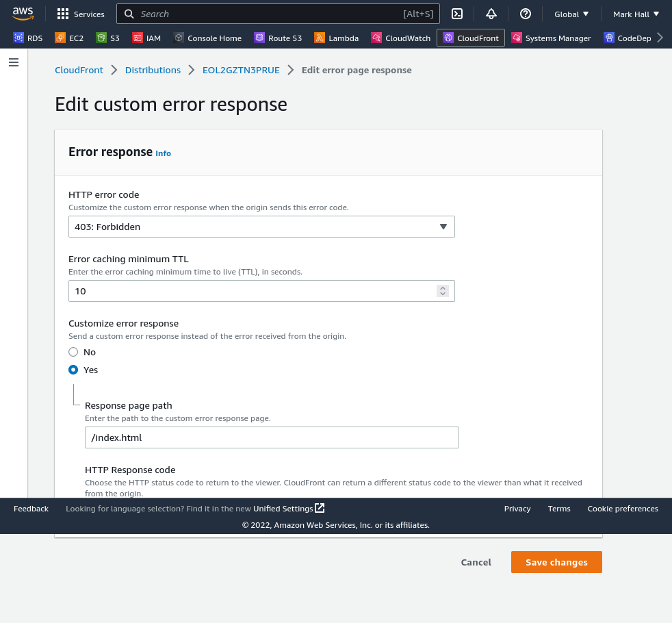Viewport: 672px width, 623px height.
Task: Select the Yes radio button for customize error response
Action: (73, 370)
